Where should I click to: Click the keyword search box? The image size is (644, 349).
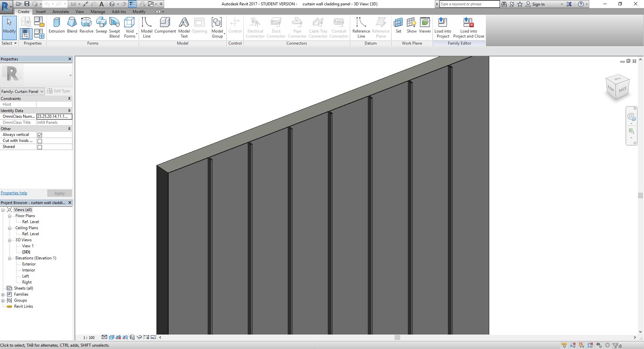[x=469, y=4]
